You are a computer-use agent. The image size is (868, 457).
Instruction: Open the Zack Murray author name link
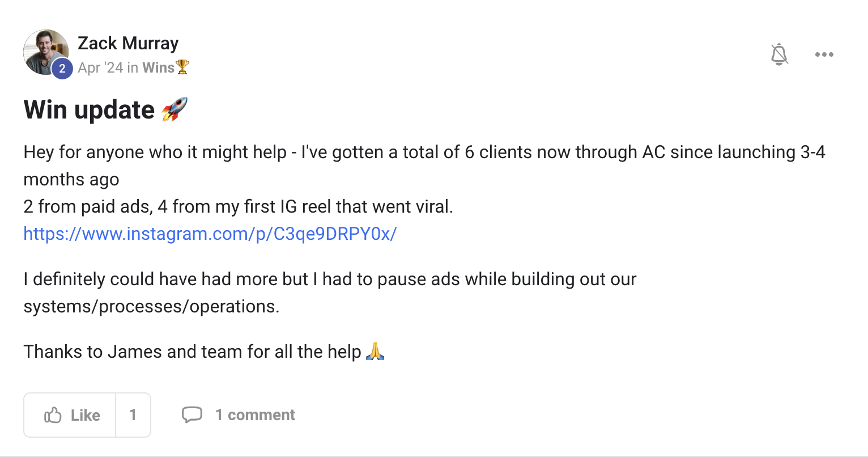click(128, 43)
